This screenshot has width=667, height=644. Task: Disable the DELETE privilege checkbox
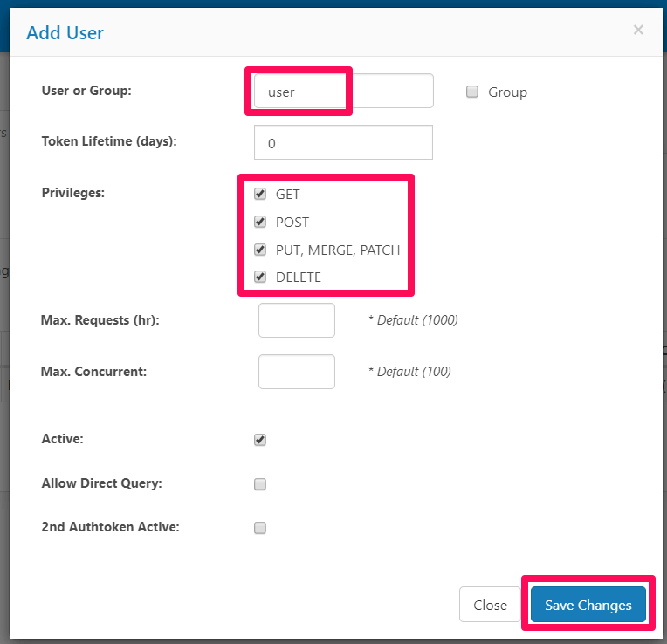coord(260,277)
